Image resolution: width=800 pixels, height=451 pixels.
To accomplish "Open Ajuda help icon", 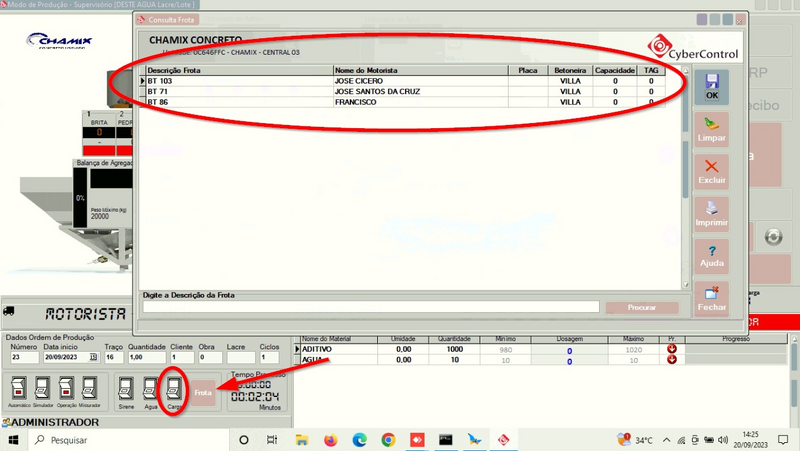I will pos(711,254).
